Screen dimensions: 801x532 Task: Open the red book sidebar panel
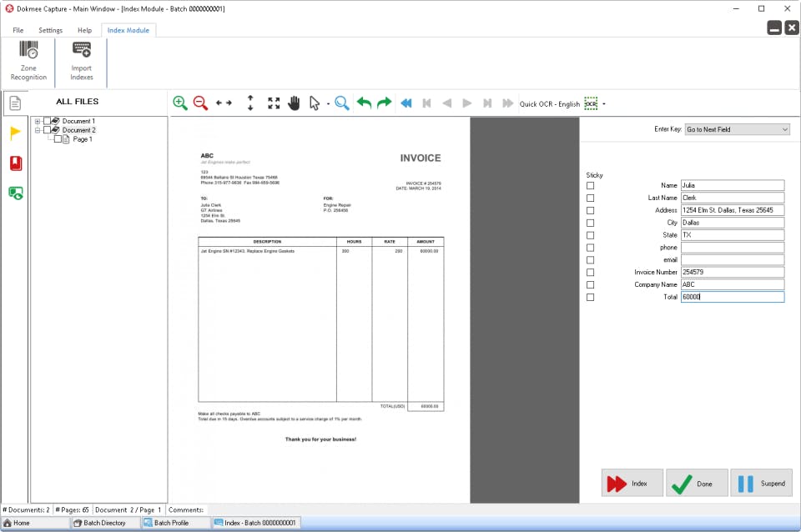(16, 163)
